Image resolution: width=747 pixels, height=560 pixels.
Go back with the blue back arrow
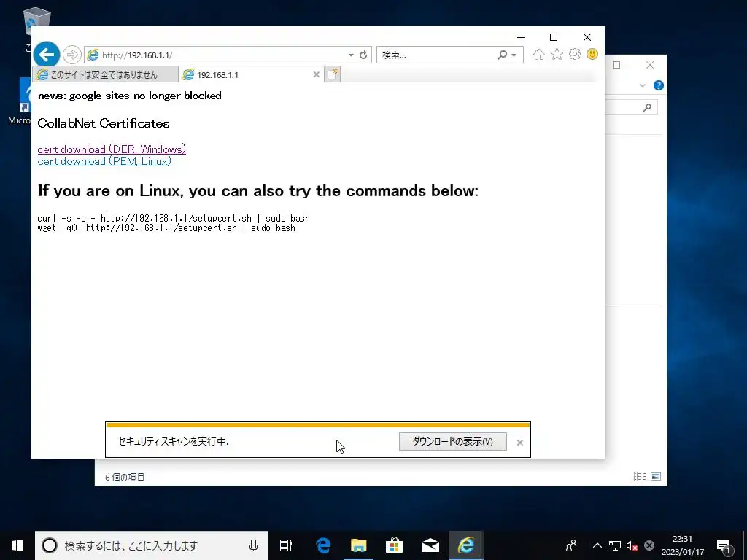coord(47,55)
